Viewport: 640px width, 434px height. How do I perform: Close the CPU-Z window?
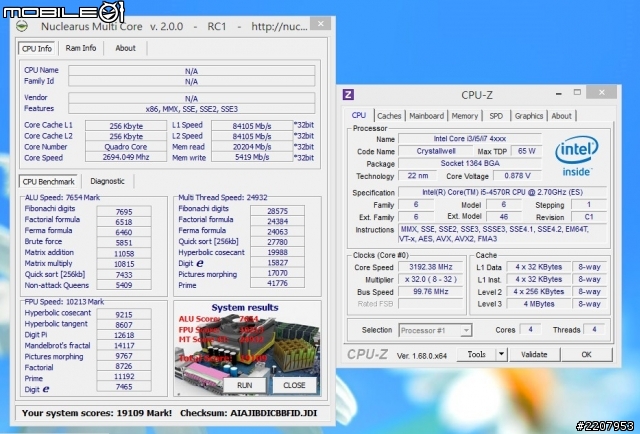(601, 93)
